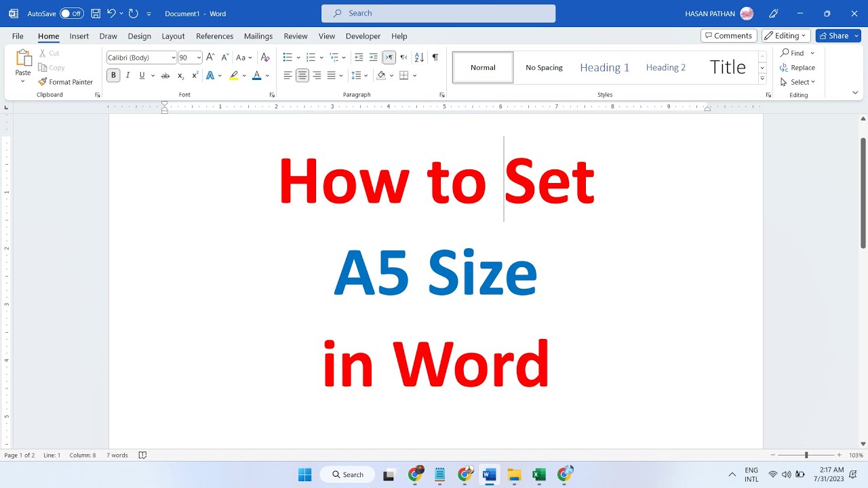Switch to the Insert tab

tap(79, 36)
